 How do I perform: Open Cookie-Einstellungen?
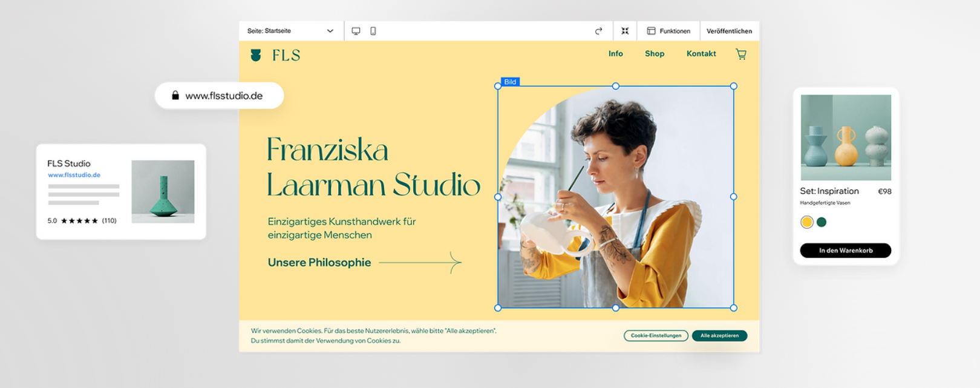click(x=656, y=335)
